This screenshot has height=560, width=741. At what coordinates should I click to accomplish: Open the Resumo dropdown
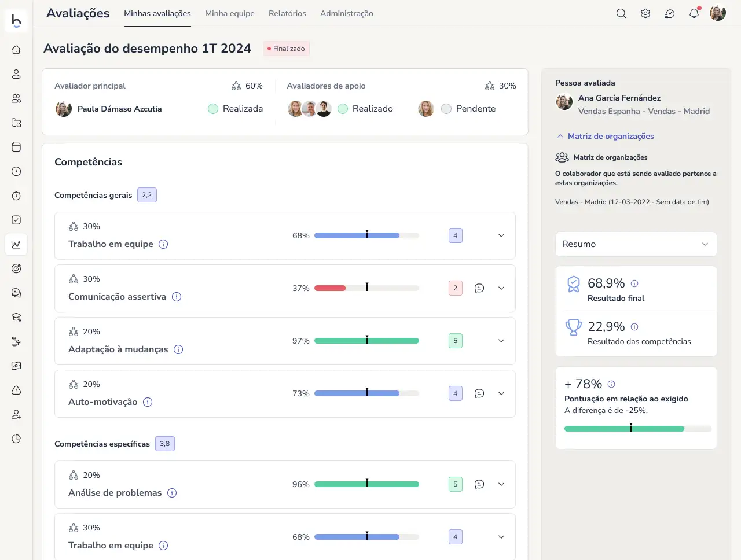coord(636,244)
